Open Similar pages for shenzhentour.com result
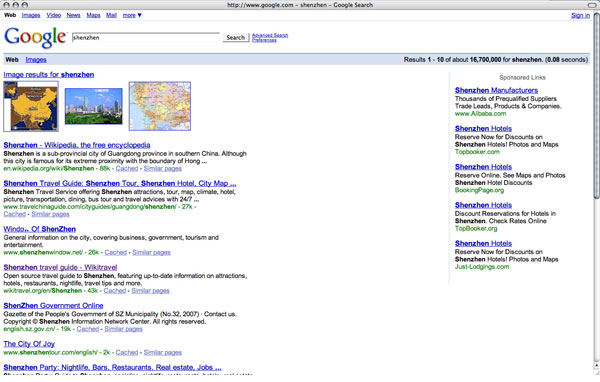The width and height of the screenshot is (600, 382). [x=163, y=352]
